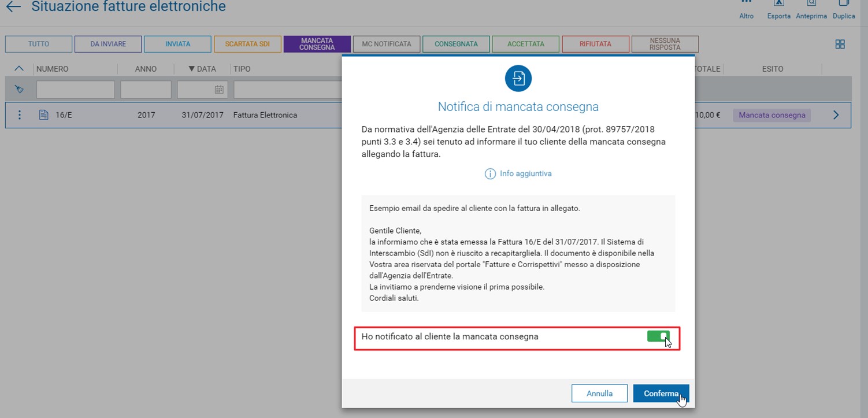Click Duplica in the top toolbar

coord(844,10)
